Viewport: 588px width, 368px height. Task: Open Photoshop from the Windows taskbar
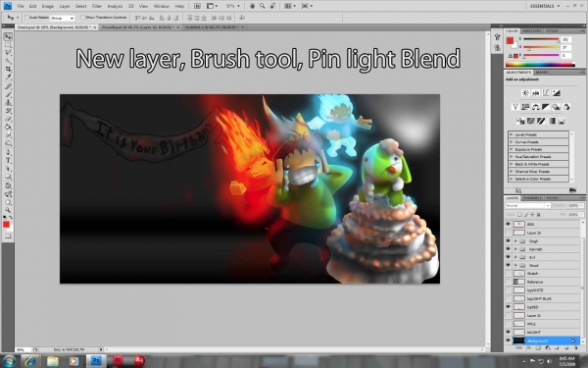(96, 361)
